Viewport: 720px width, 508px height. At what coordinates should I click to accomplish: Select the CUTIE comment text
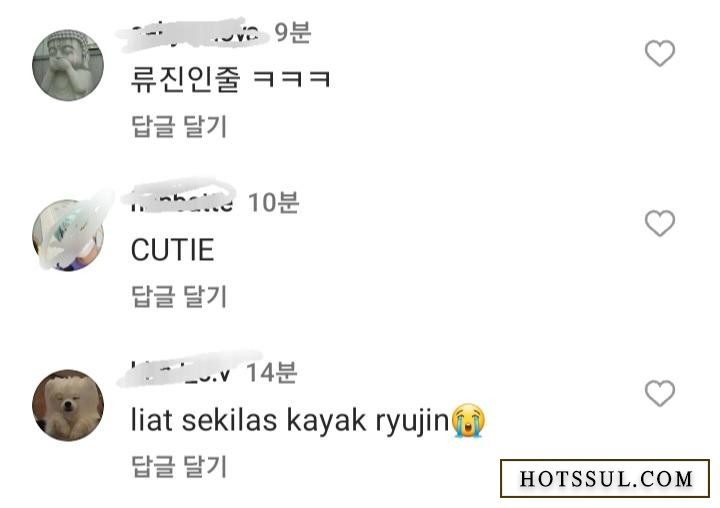[173, 250]
